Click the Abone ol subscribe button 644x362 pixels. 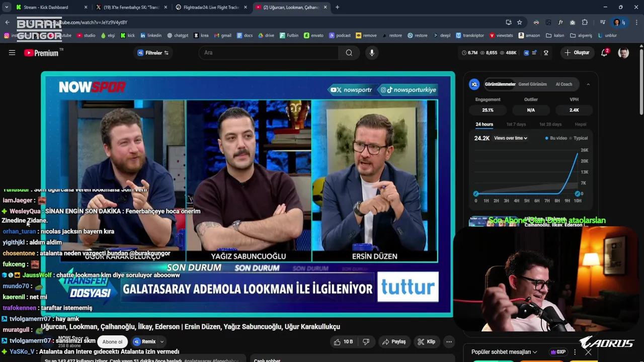point(112,342)
